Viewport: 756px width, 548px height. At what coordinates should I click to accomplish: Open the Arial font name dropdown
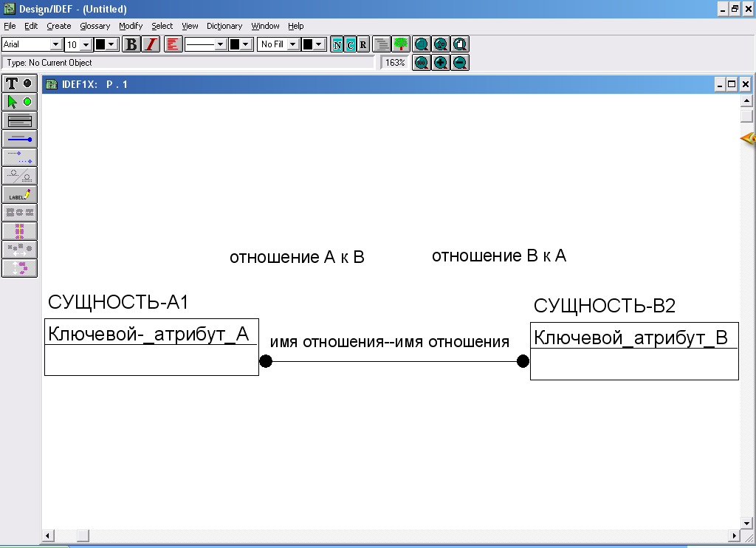tap(56, 44)
